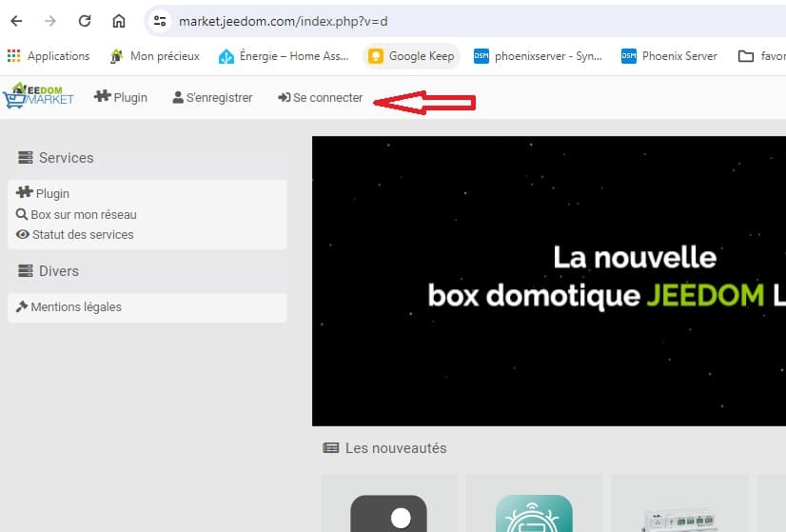The image size is (786, 532).
Task: Open the Plugin menu in top navbar
Action: pos(121,97)
